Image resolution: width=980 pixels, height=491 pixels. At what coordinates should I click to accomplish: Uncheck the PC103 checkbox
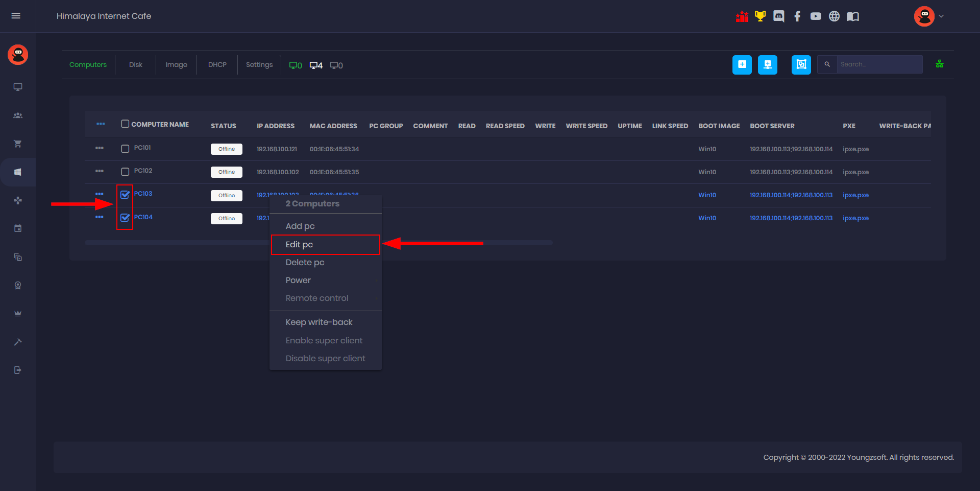point(125,195)
